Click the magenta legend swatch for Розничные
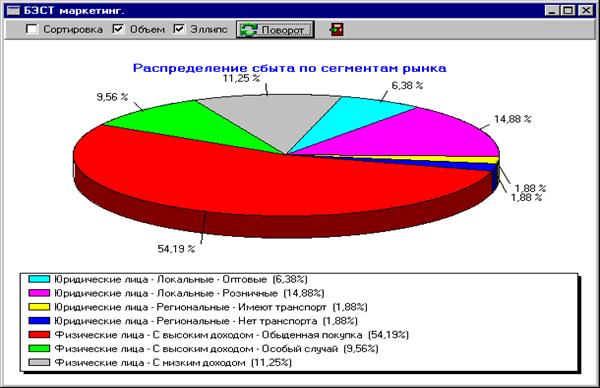 (x=39, y=293)
